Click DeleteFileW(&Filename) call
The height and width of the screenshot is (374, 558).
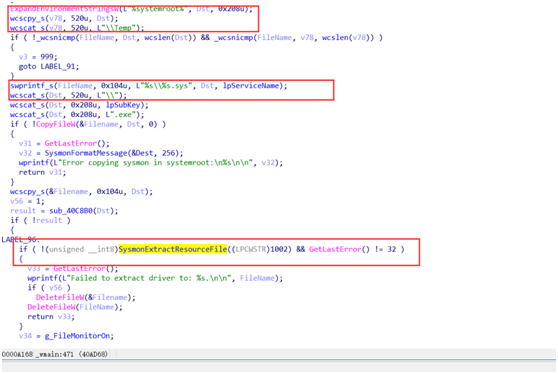click(85, 297)
